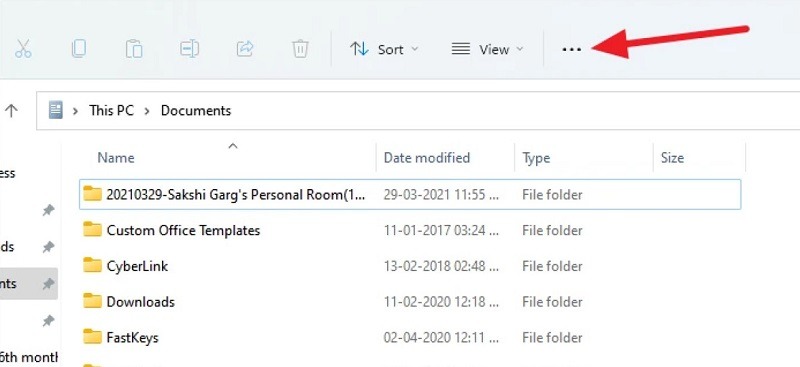Expand the chevron before Documents in path
This screenshot has width=800, height=367.
click(x=147, y=111)
